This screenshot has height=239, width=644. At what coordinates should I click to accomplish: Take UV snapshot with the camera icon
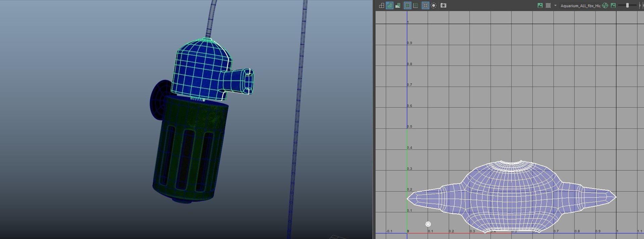point(443,6)
